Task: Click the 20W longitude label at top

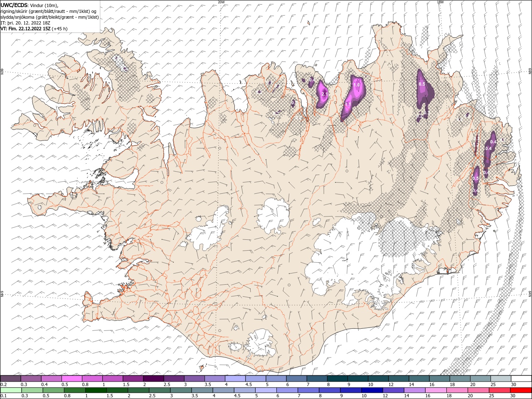Action: click(221, 2)
